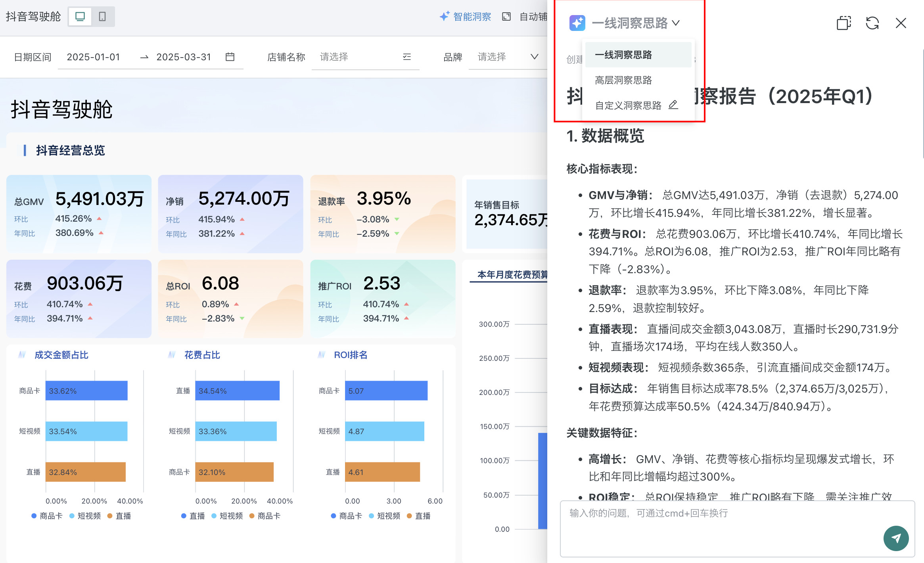This screenshot has width=924, height=563.
Task: Switch to desktop view layout
Action: tap(80, 17)
